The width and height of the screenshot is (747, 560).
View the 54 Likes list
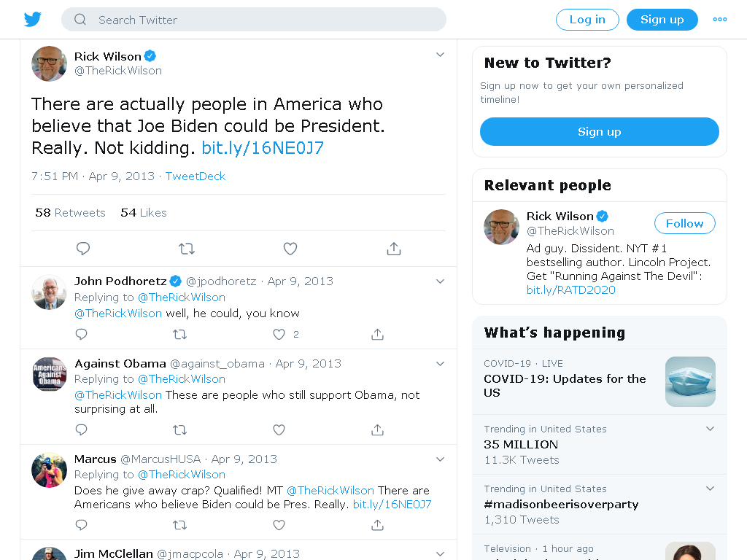coord(144,213)
